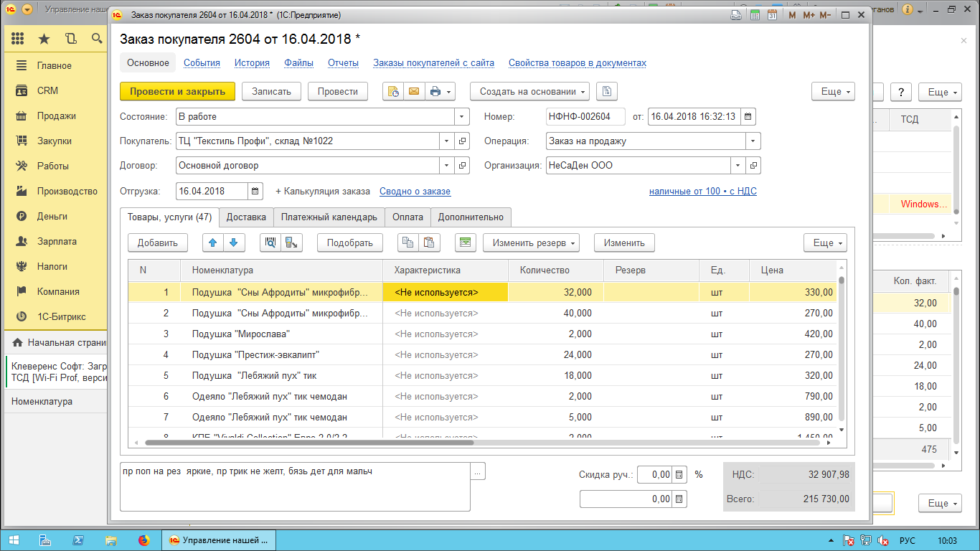Screen dimensions: 980x551
Task: Paste rows icon in table toolbar
Action: 428,242
